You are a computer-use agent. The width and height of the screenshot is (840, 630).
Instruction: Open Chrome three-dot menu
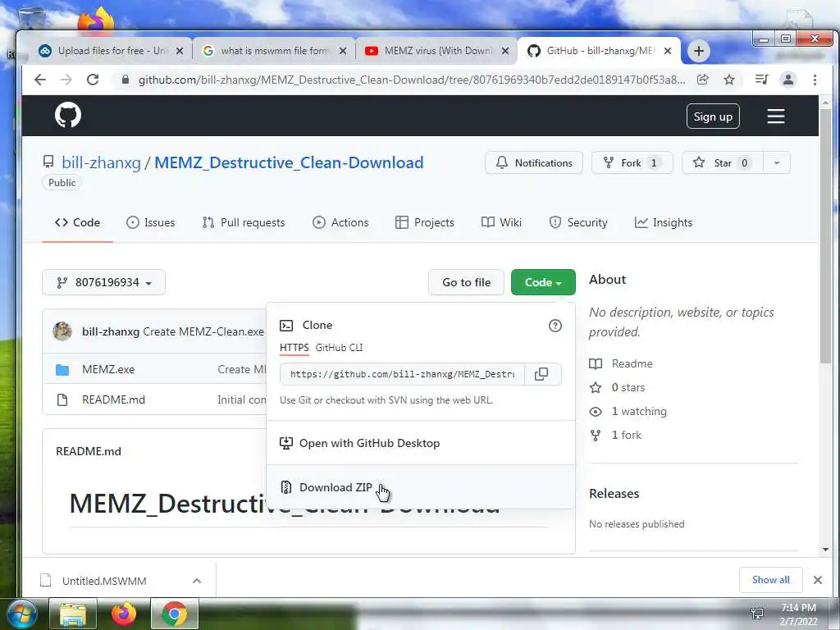pos(815,80)
